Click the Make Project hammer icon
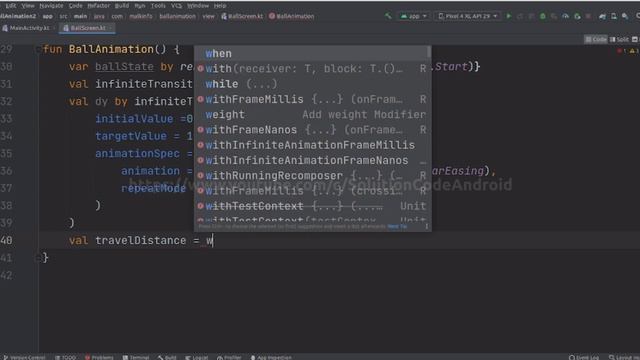This screenshot has height=360, width=640. coord(388,16)
